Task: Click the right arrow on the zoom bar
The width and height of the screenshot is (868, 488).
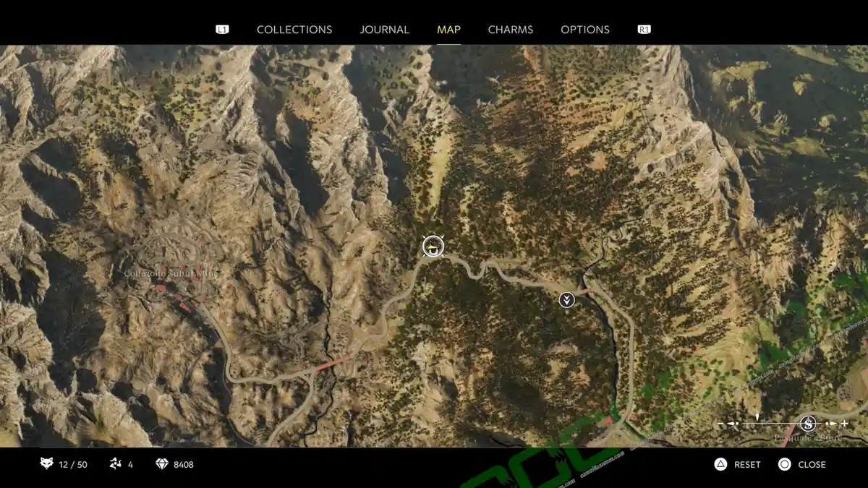Action: (833, 424)
